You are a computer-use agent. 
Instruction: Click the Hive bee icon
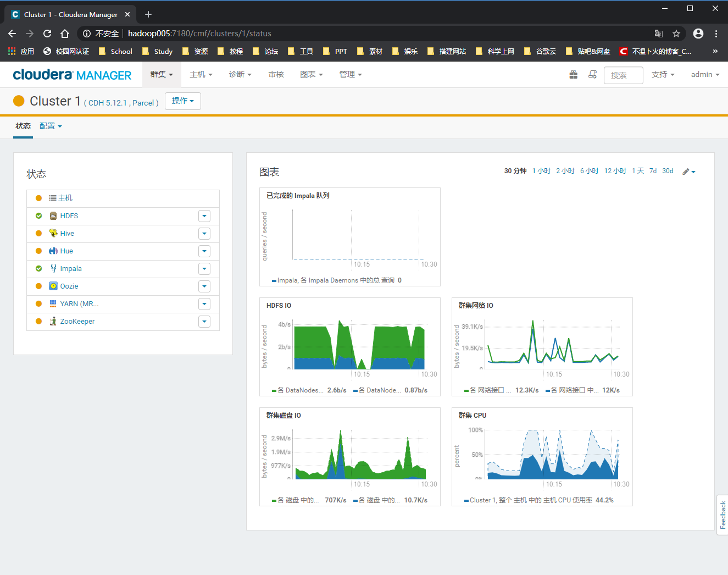coord(53,233)
